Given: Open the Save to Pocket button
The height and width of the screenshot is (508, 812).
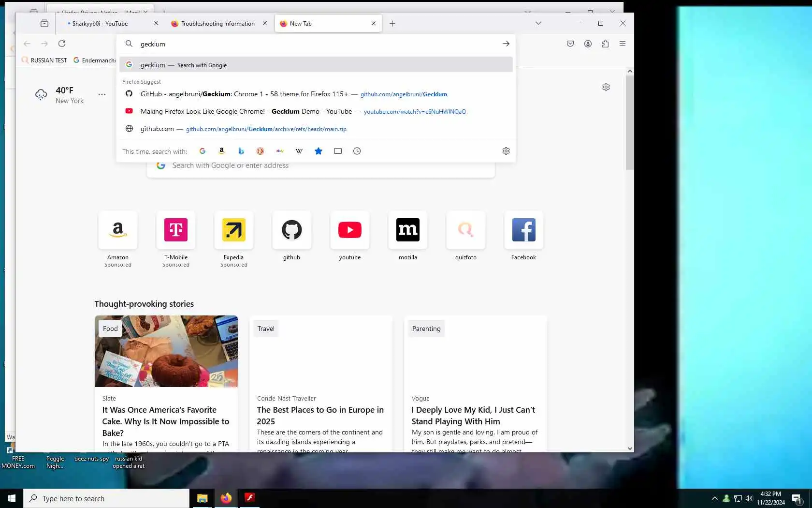Looking at the screenshot, I should (x=570, y=44).
